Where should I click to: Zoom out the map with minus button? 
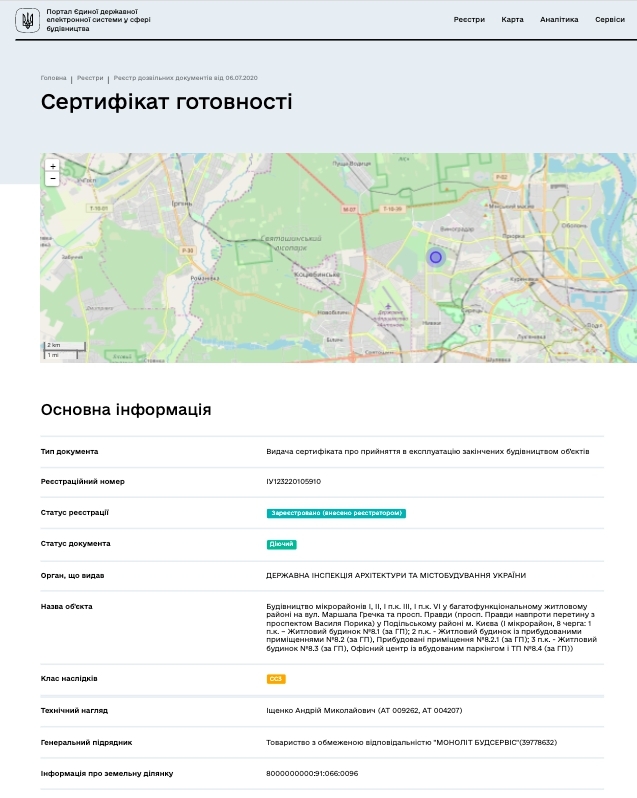pyautogui.click(x=52, y=179)
